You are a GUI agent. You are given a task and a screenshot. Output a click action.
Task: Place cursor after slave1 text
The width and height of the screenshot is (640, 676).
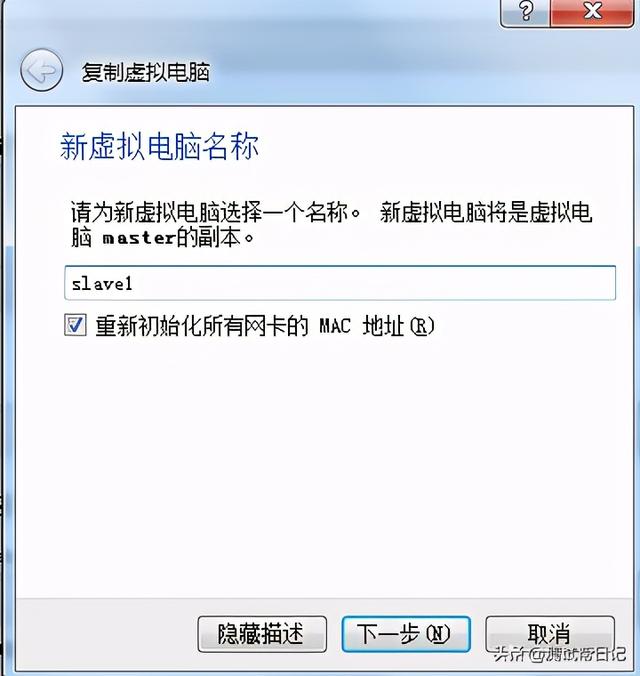[x=134, y=284]
